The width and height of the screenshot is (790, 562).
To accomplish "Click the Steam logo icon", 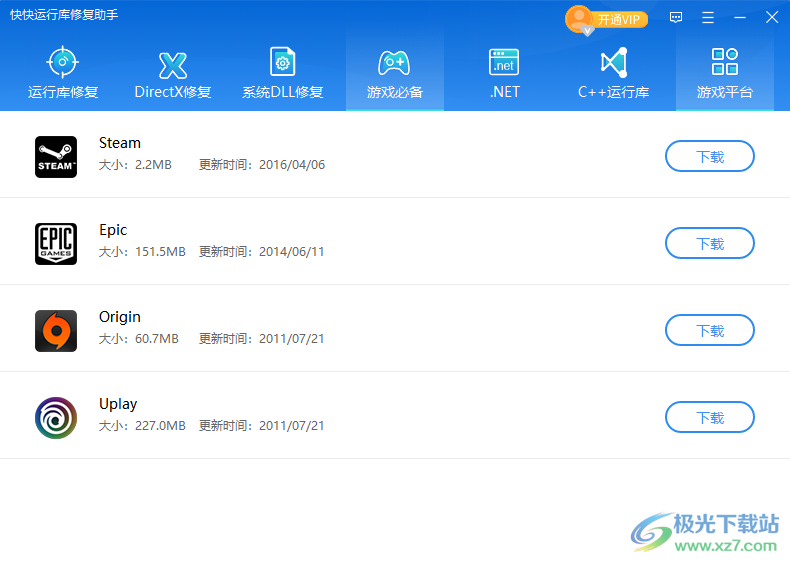I will click(x=56, y=157).
